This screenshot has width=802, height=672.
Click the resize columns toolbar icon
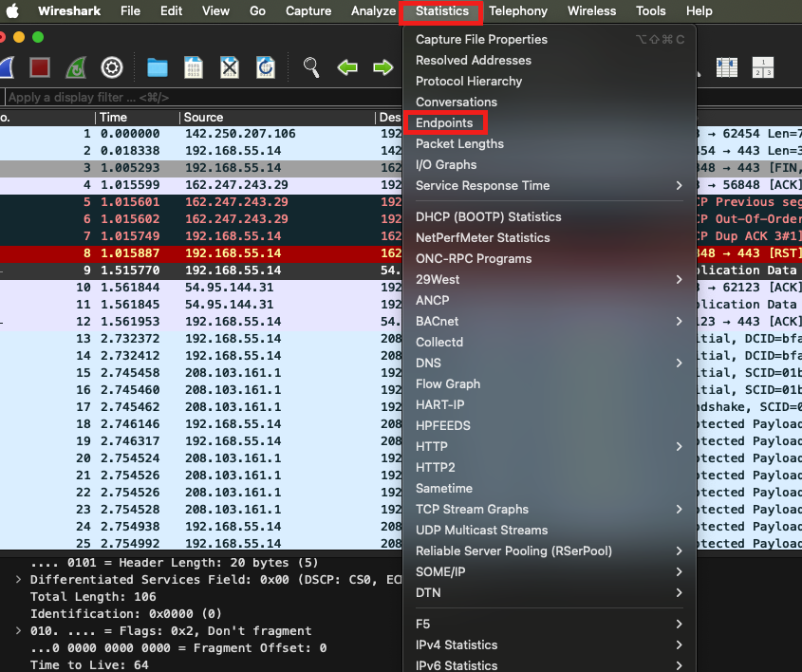coord(727,67)
